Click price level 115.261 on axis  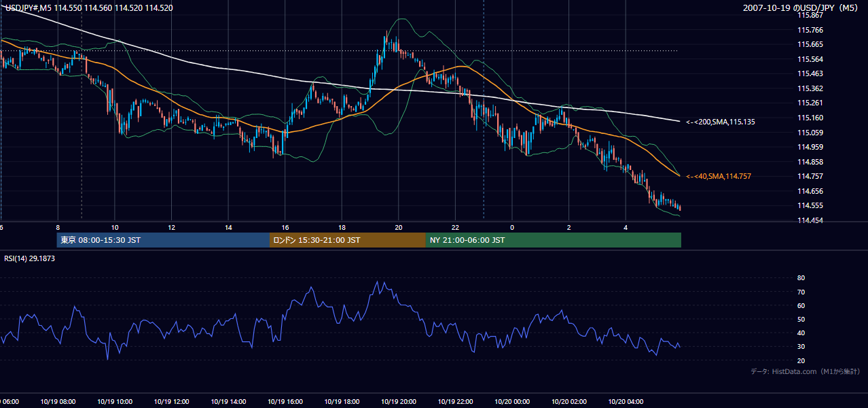point(809,103)
